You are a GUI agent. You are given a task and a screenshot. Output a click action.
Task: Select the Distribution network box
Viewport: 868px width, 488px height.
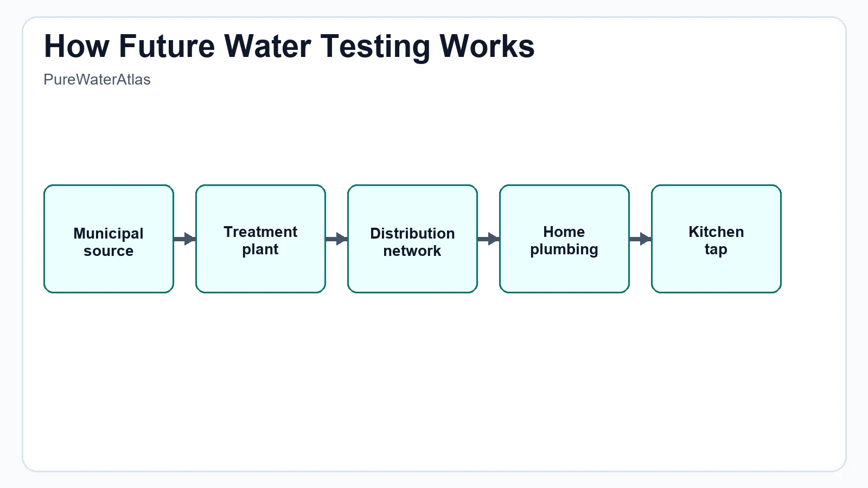[412, 271]
